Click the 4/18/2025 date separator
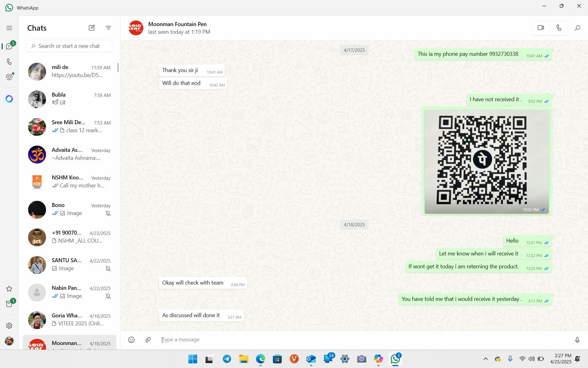This screenshot has height=368, width=588. coord(354,224)
